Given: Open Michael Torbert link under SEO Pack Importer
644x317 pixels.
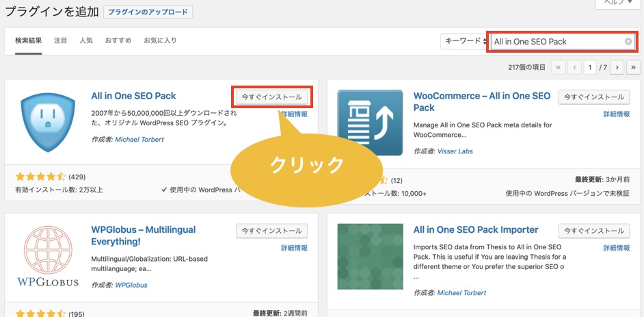Looking at the screenshot, I should [461, 293].
